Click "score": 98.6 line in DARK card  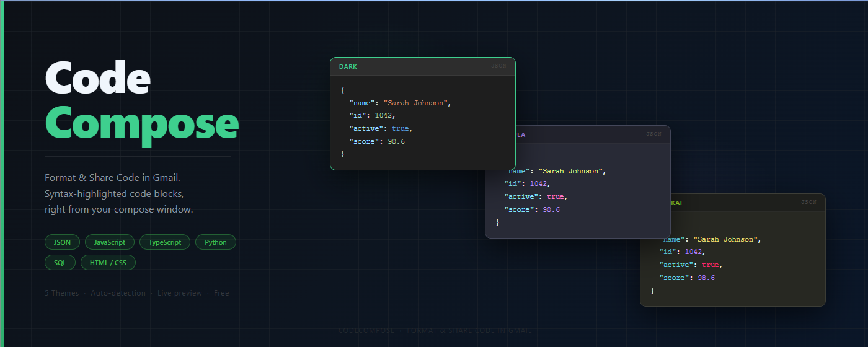point(377,141)
